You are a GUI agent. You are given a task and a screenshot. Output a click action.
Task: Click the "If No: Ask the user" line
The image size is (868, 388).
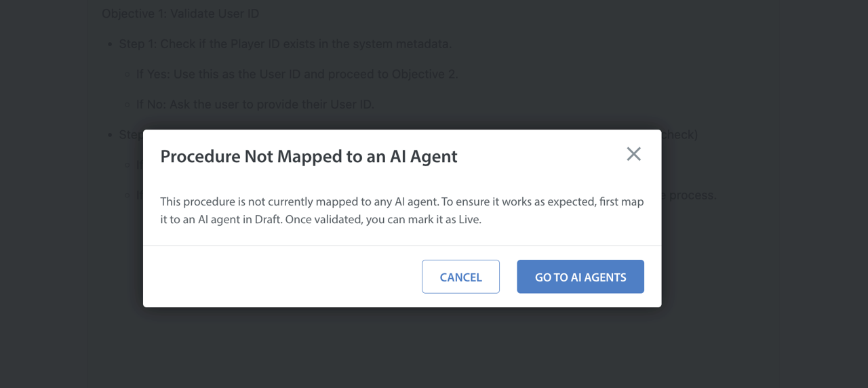[x=255, y=104]
